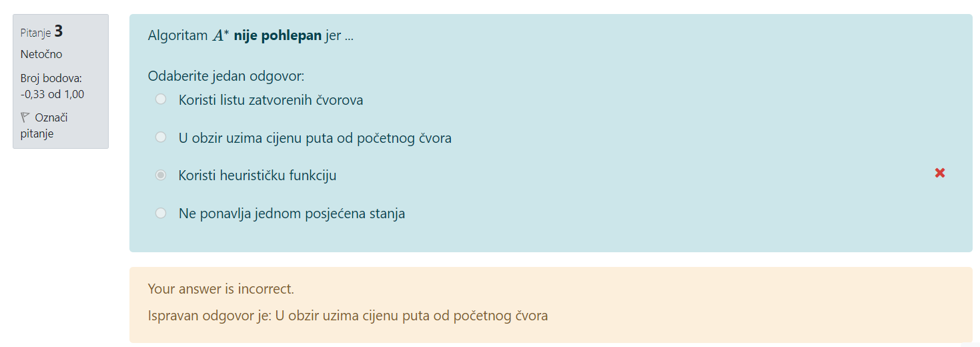Viewport: 980px width, 347px height.
Task: Click the flag icon beside Označi pitanje
Action: pos(25,117)
